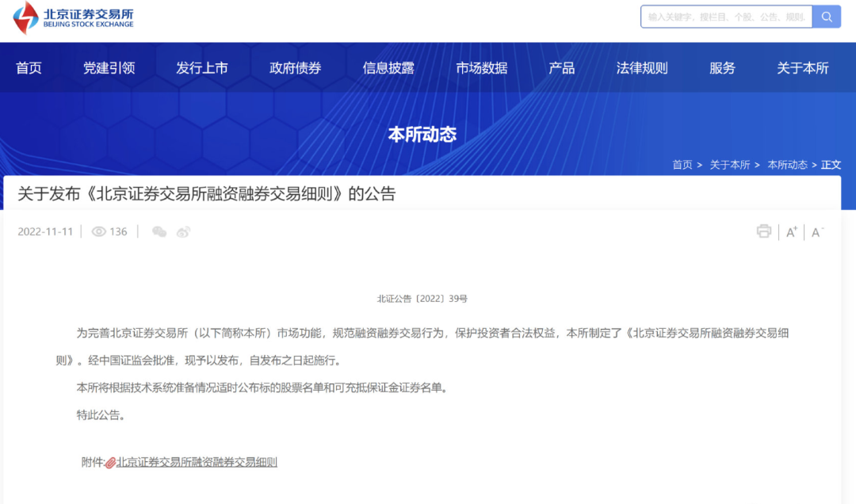Increase font size with A+ icon
Image resolution: width=856 pixels, height=504 pixels.
(x=792, y=232)
